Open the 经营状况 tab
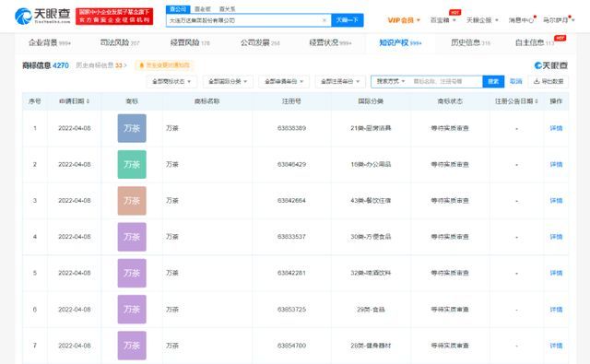The image size is (590, 364). (x=330, y=42)
